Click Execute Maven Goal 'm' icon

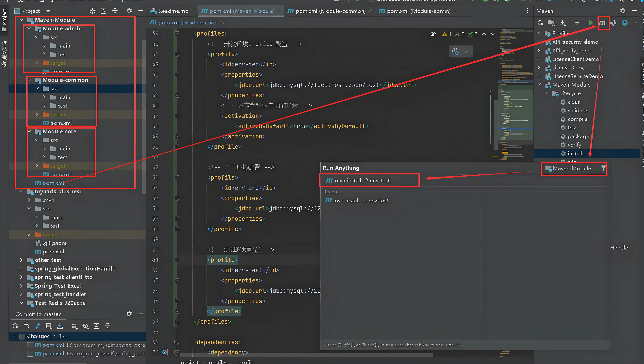coord(602,23)
